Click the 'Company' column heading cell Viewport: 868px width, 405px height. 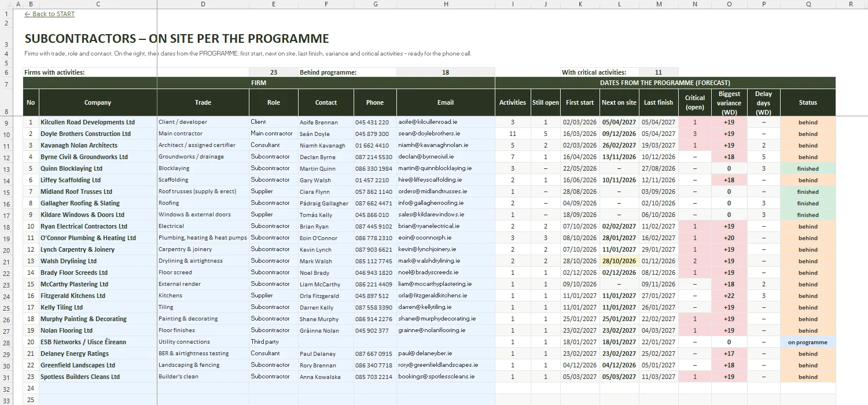pyautogui.click(x=98, y=102)
